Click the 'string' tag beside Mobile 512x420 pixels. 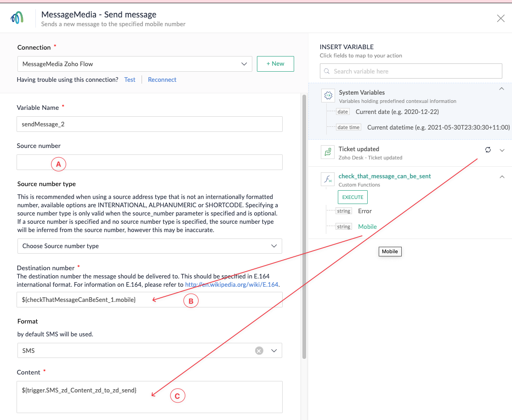tap(343, 227)
